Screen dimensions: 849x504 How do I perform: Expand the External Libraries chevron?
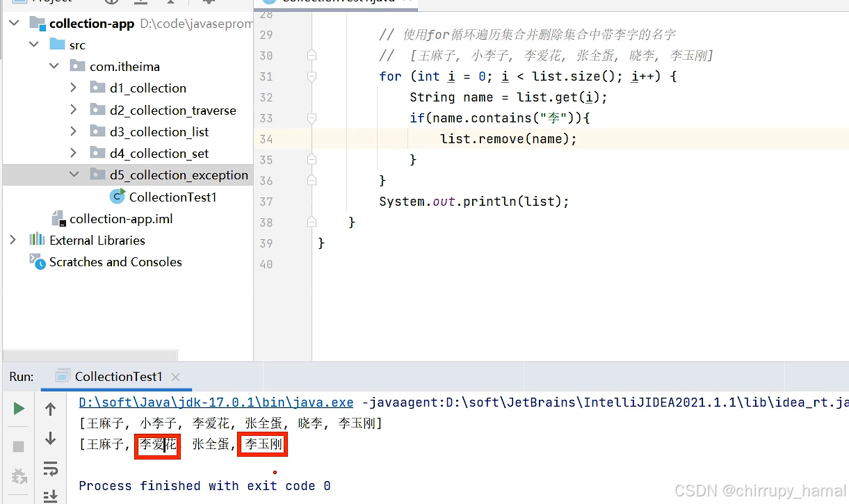pos(13,240)
